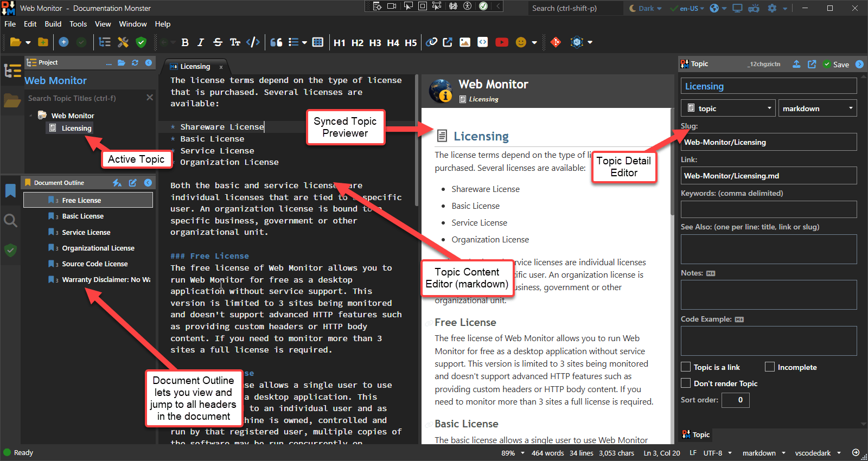Click the Slug input field
Screen dimensions: 868x461
click(x=769, y=142)
